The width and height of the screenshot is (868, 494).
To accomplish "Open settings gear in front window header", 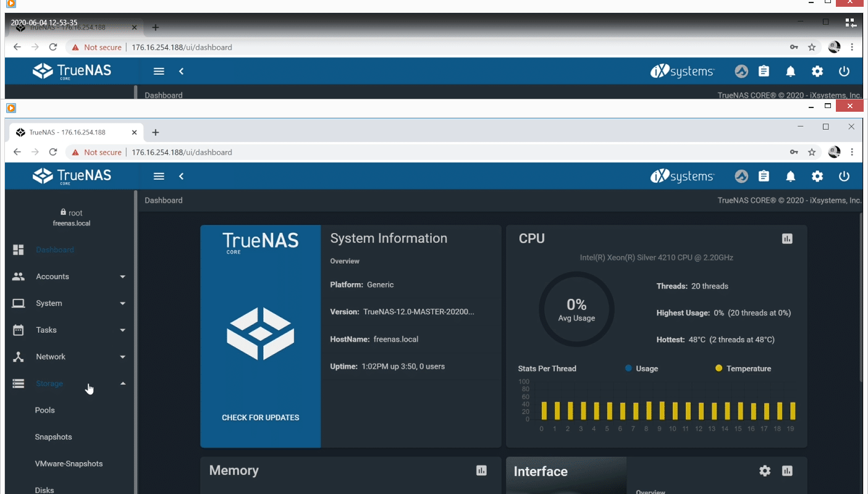I will 817,176.
